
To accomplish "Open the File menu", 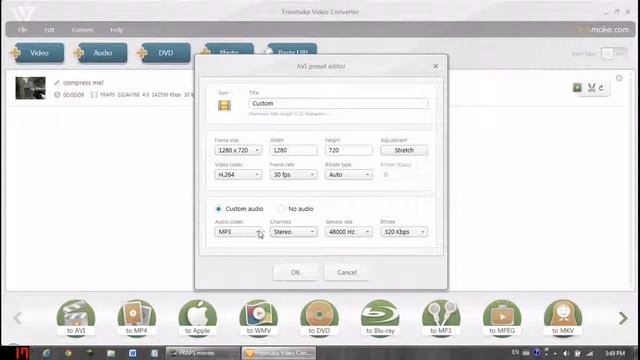I will coord(22,30).
